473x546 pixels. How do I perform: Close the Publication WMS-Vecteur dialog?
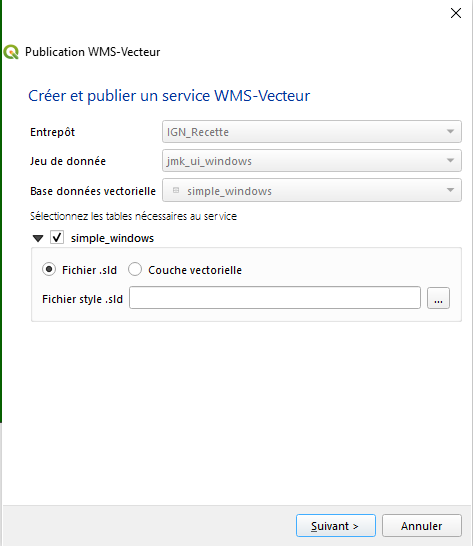(x=456, y=13)
